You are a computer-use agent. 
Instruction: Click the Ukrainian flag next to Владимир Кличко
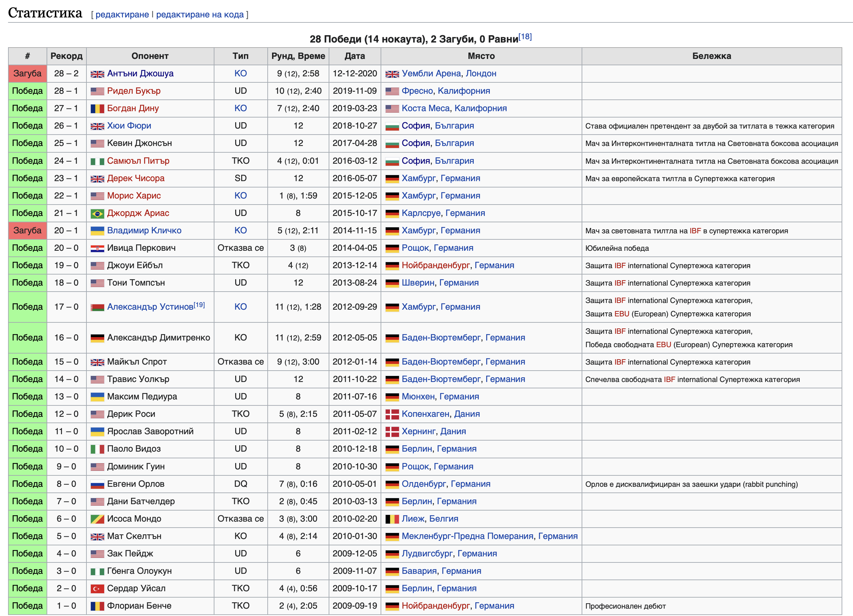pos(97,231)
